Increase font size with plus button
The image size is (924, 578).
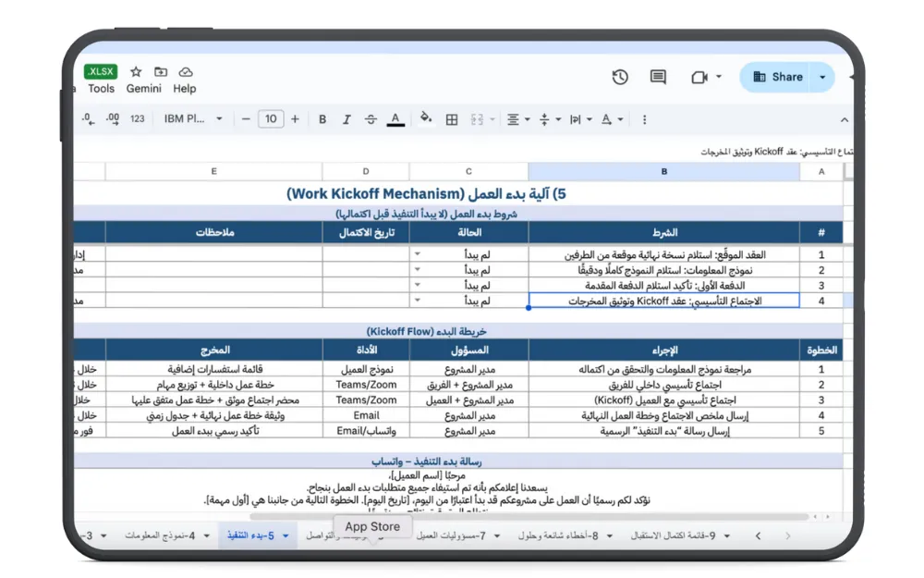296,119
